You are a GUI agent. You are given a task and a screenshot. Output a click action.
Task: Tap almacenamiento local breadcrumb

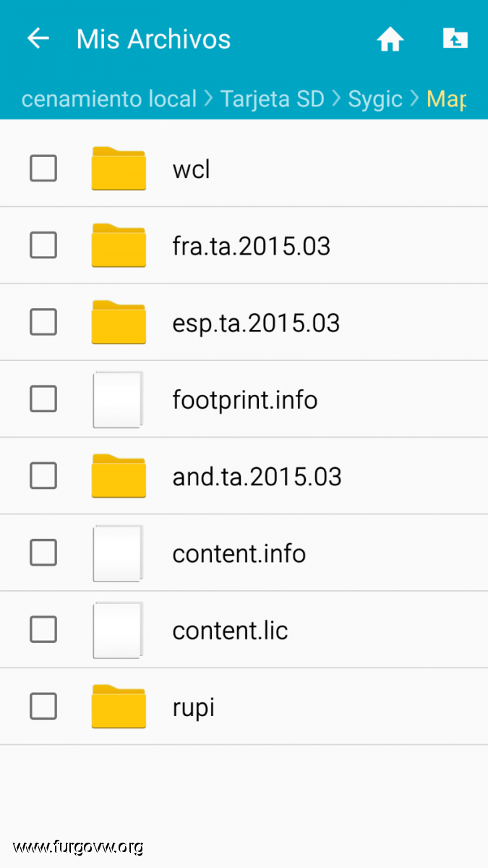click(x=108, y=99)
